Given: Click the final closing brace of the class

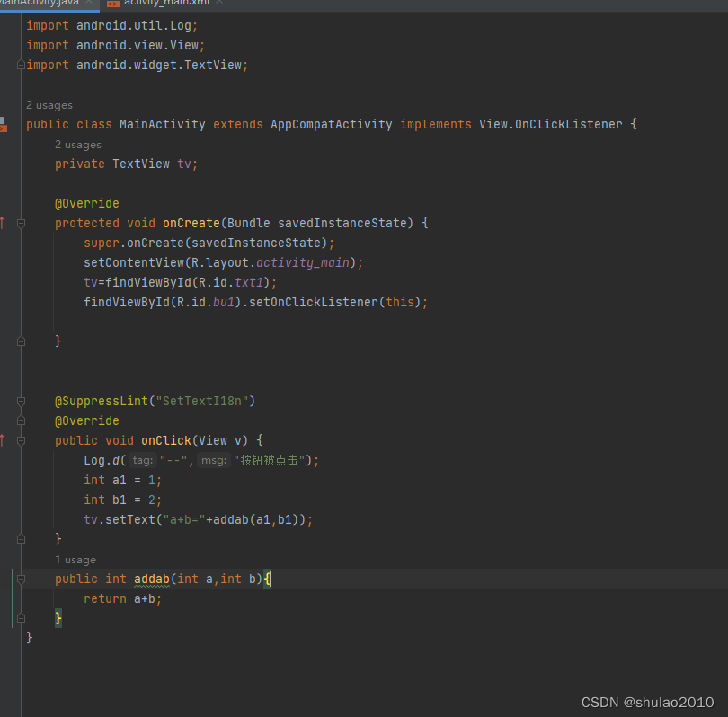Looking at the screenshot, I should [x=30, y=638].
